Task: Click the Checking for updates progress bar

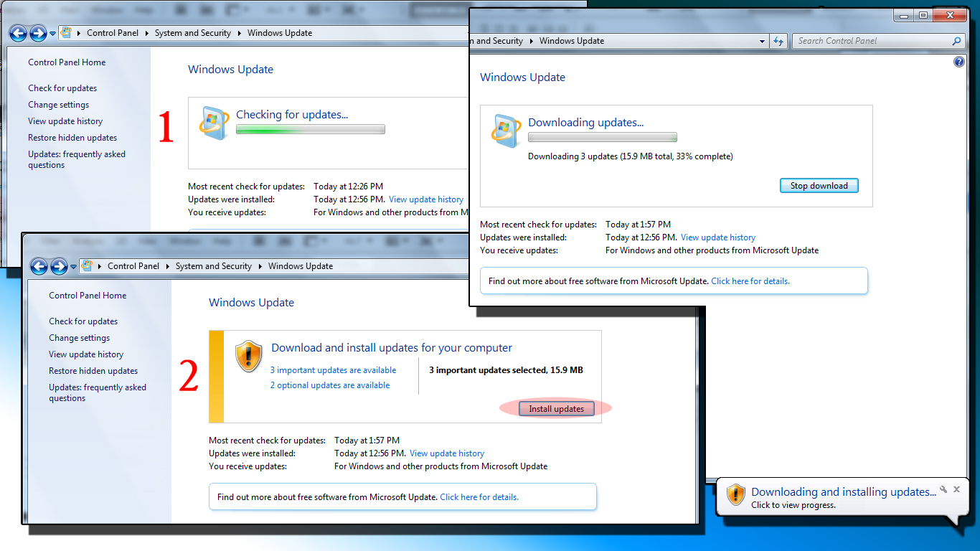Action: coord(311,130)
